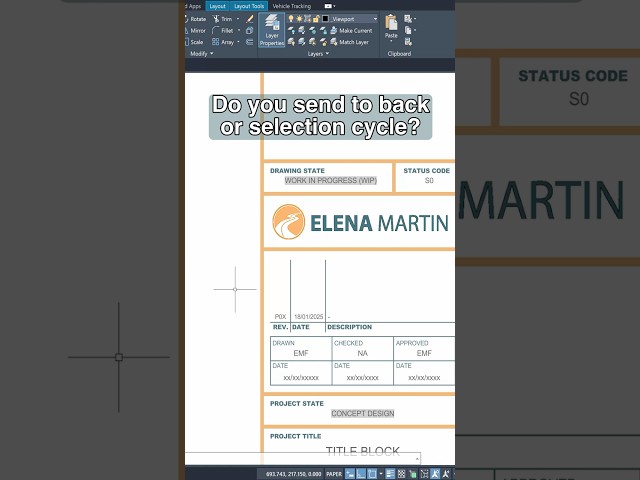
Task: Expand the Modify panel
Action: [202, 53]
